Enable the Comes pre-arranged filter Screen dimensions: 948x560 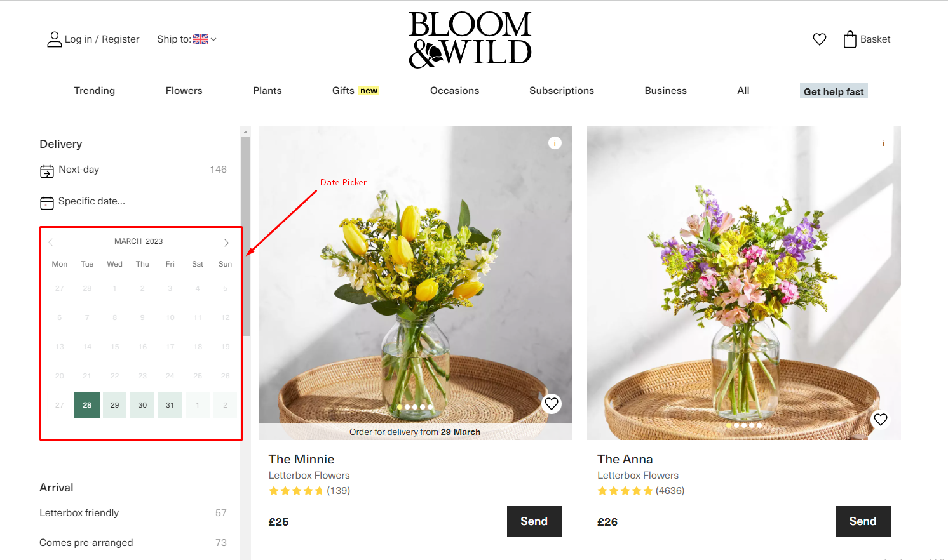tap(86, 543)
